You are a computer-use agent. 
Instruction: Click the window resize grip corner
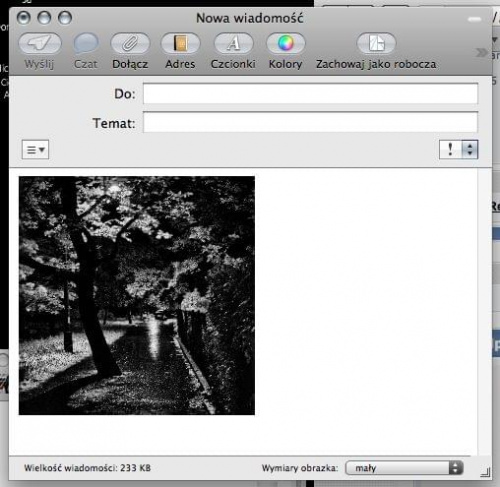(485, 472)
